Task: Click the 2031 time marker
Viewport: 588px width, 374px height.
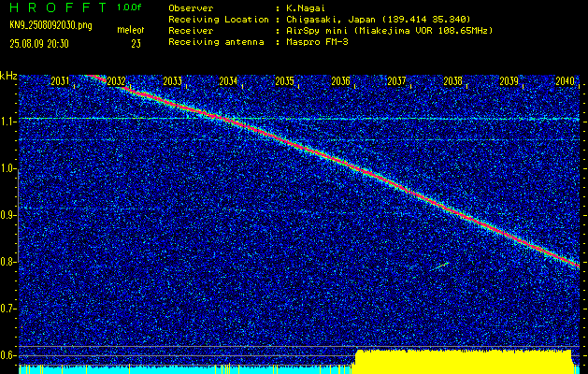Action: pos(60,81)
